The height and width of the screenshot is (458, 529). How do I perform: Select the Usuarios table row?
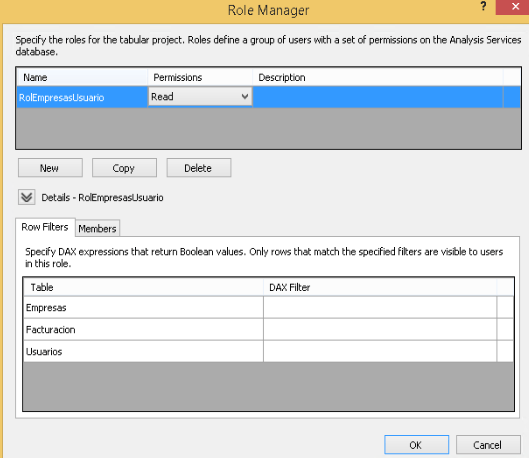[x=143, y=351]
